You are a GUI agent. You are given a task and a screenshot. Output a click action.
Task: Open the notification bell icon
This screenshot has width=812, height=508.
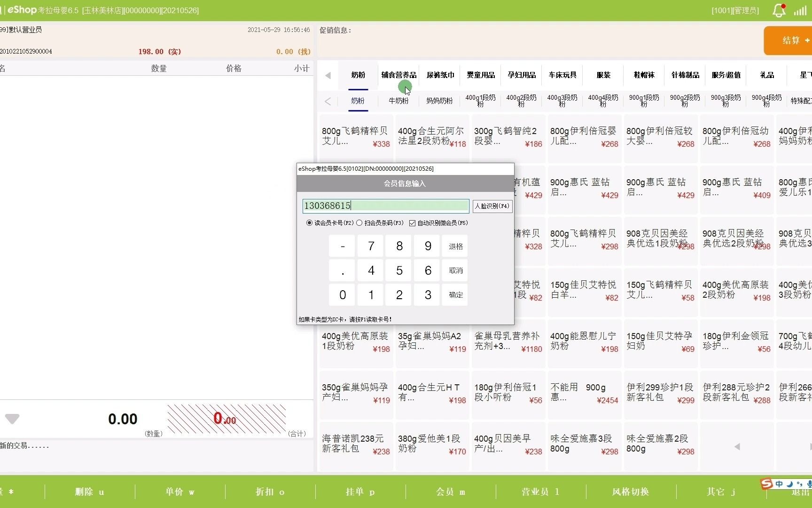(x=779, y=10)
